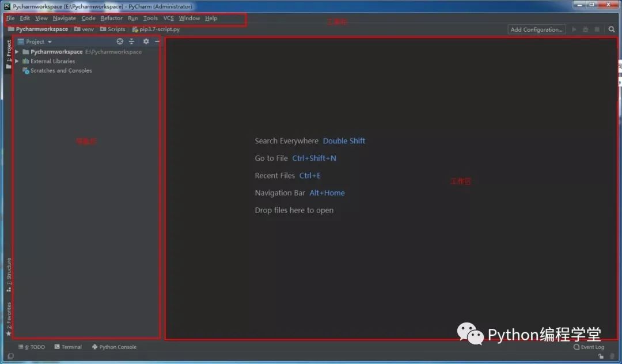The width and height of the screenshot is (622, 364).
Task: Maximize the PyCharm window
Action: (591, 5)
